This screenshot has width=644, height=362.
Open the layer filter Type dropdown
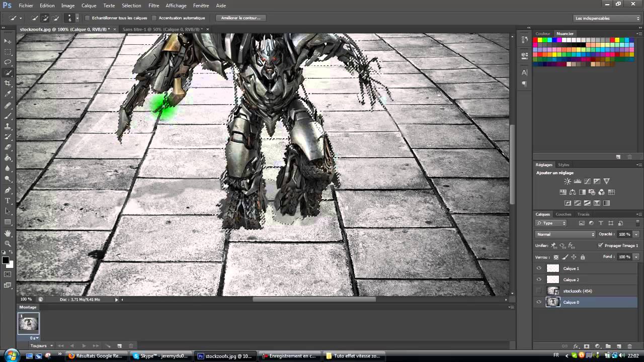coord(551,223)
